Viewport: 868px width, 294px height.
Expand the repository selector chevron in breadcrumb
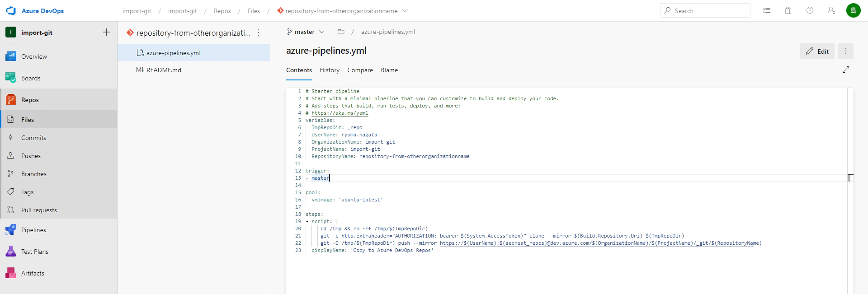405,10
